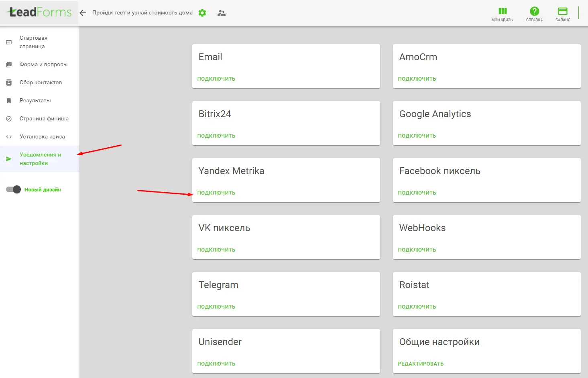Connect Bitrix24 via Подключить

coord(216,136)
